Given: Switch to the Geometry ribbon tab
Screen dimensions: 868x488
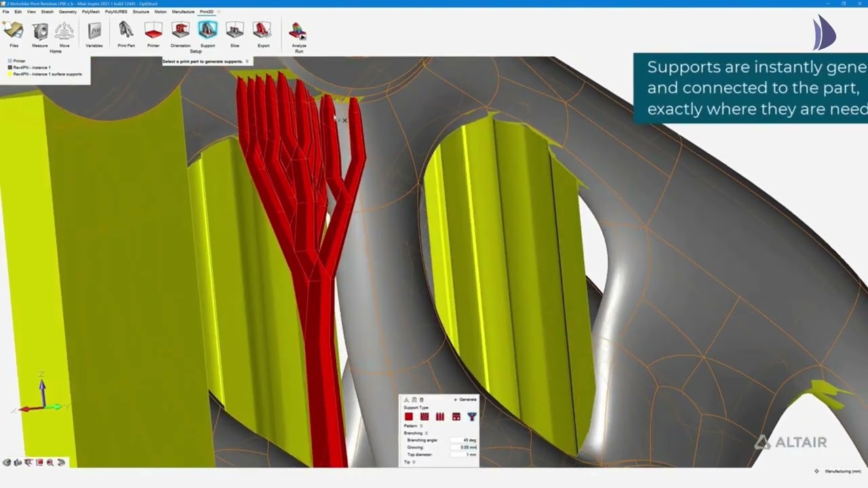Looking at the screenshot, I should coord(68,12).
